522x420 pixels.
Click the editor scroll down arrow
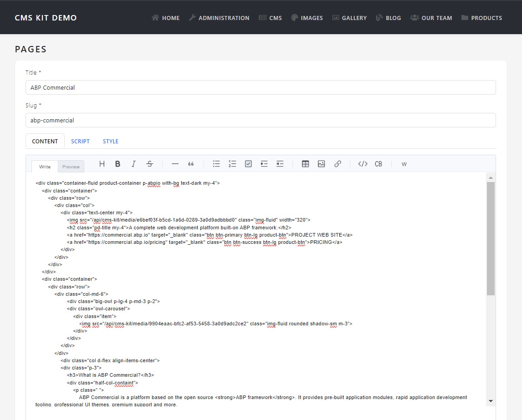[491, 401]
